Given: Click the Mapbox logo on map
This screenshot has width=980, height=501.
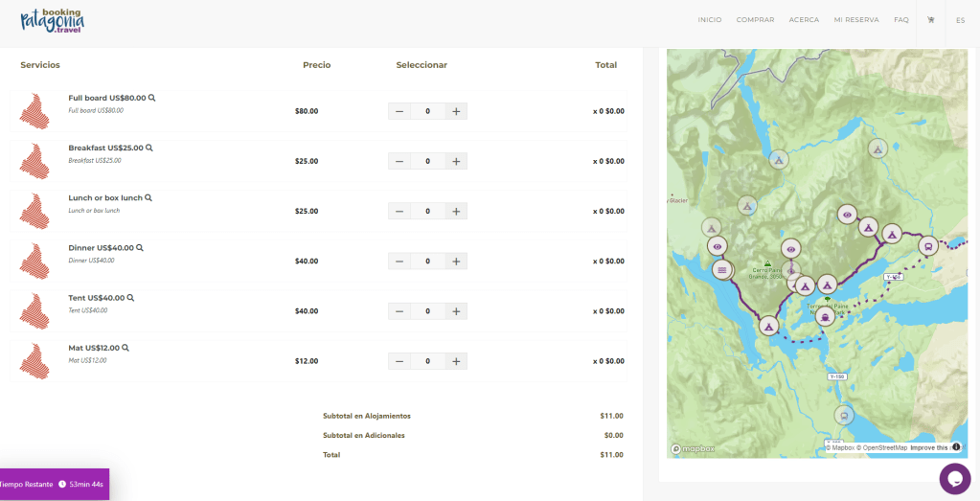Looking at the screenshot, I should click(x=693, y=448).
